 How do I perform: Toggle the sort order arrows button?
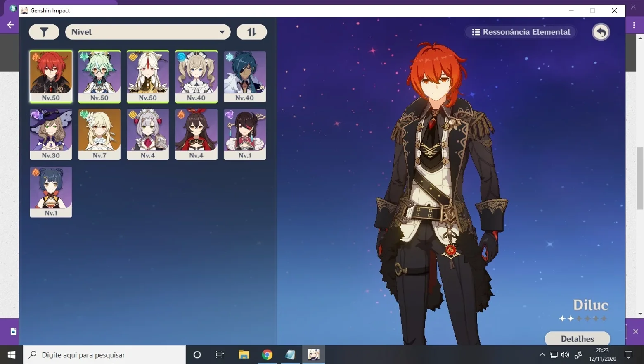[x=251, y=32]
